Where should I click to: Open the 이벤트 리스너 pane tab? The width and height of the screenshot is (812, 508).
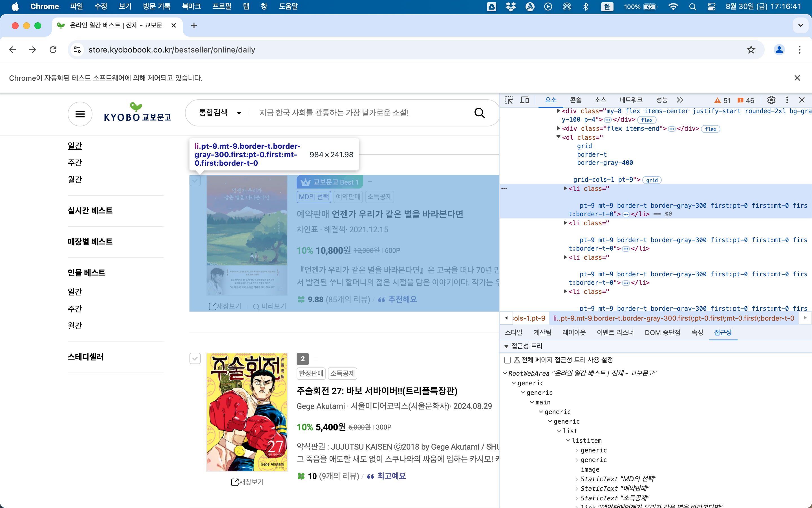[x=615, y=333]
